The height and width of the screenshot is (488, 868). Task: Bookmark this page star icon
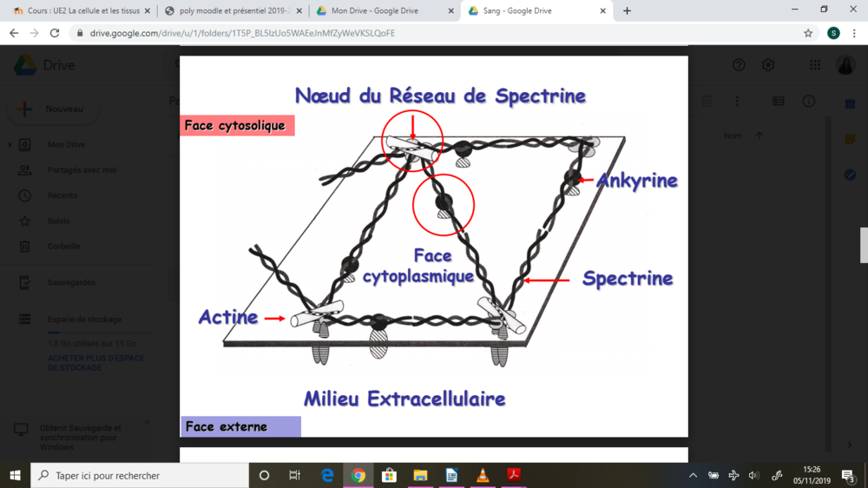(808, 33)
